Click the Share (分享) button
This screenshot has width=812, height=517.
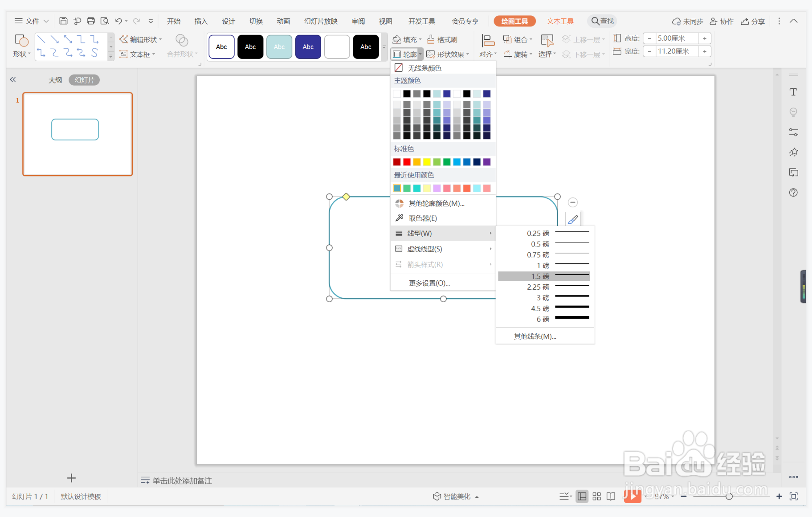point(753,21)
